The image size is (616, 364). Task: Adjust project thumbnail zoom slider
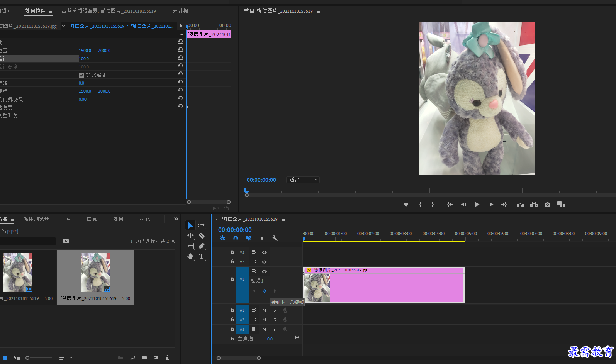[x=39, y=358]
